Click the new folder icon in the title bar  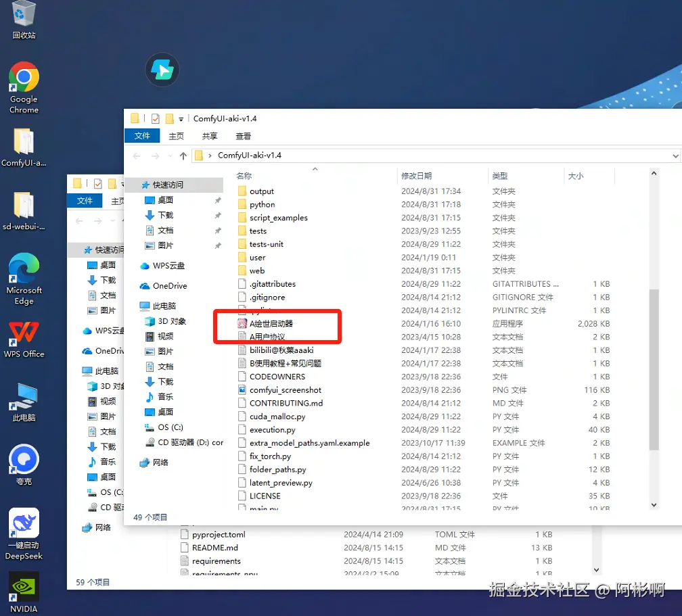click(170, 119)
